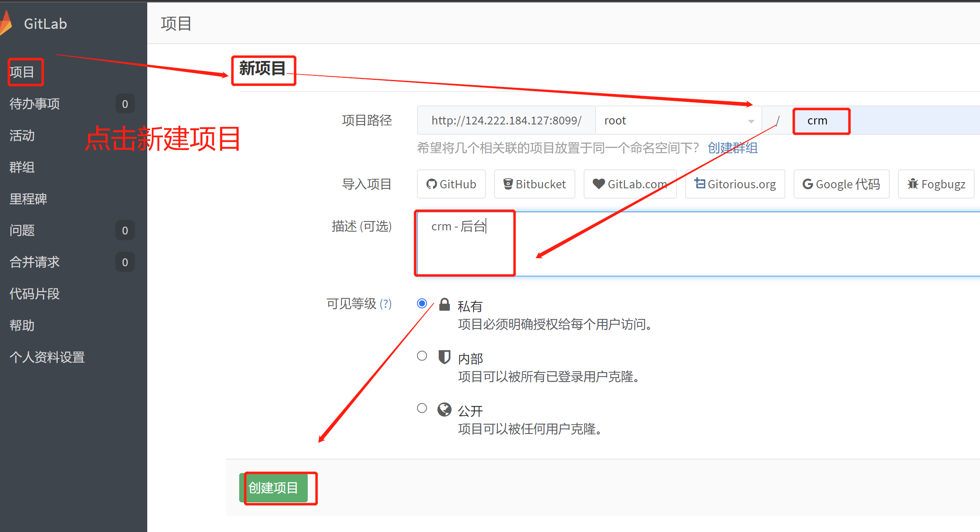Import project from Gitorious.org

735,184
